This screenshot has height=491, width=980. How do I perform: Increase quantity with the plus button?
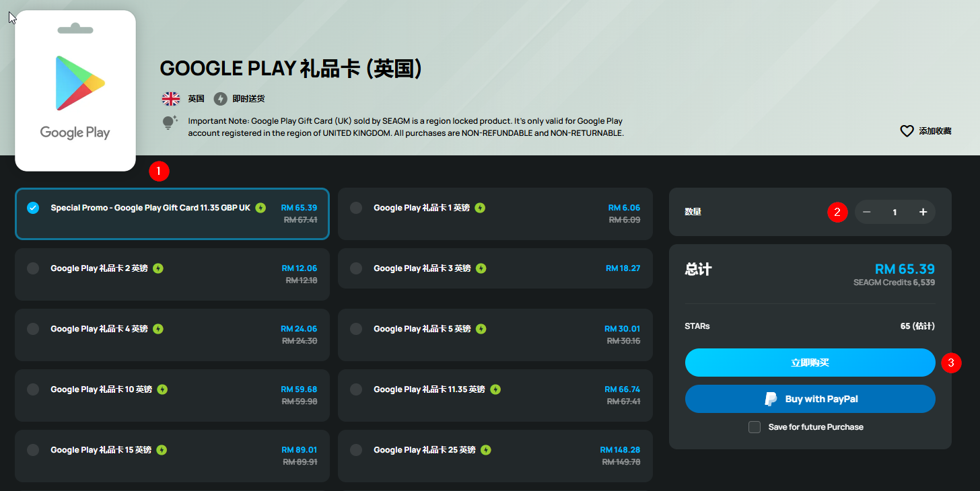click(923, 212)
